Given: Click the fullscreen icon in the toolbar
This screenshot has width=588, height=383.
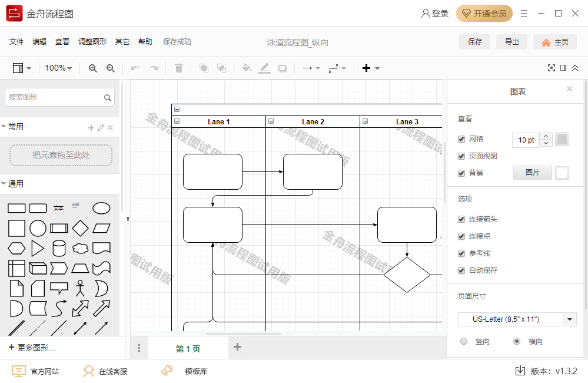Looking at the screenshot, I should 552,68.
